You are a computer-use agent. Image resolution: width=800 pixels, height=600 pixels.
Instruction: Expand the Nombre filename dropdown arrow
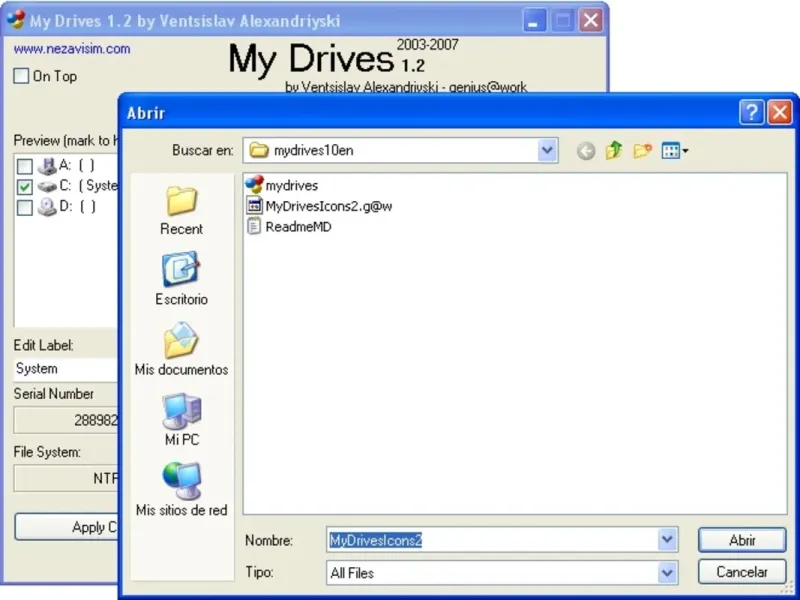667,540
